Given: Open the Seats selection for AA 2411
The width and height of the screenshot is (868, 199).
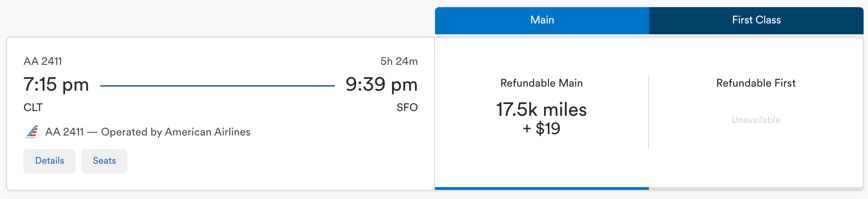Looking at the screenshot, I should [x=104, y=161].
